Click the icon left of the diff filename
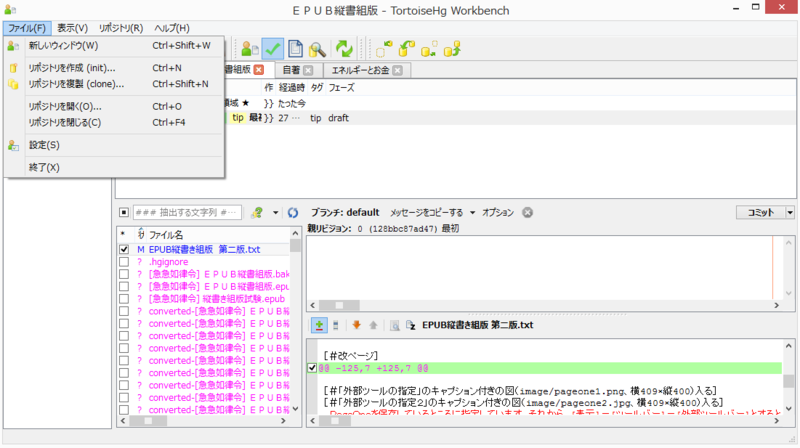The height and width of the screenshot is (448, 800). (411, 325)
